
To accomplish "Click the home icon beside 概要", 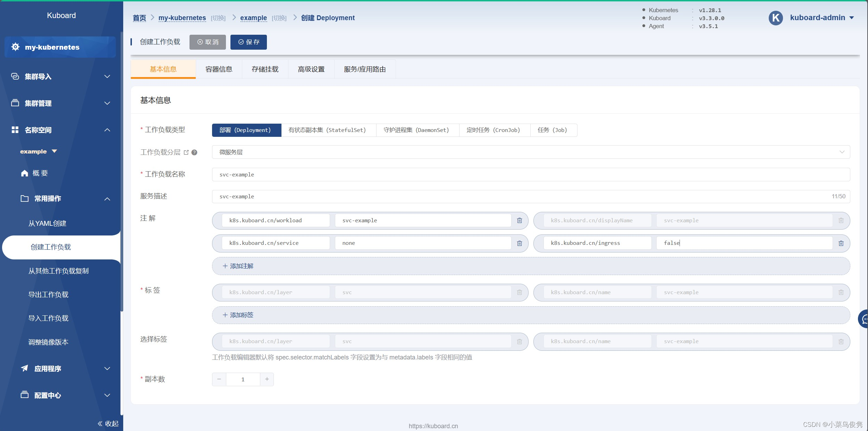I will (25, 173).
